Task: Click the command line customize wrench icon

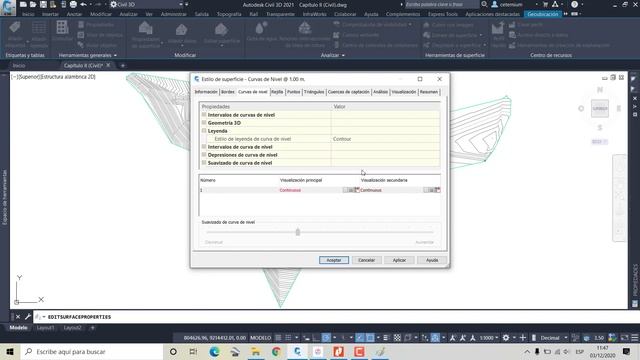Action: 27,317
